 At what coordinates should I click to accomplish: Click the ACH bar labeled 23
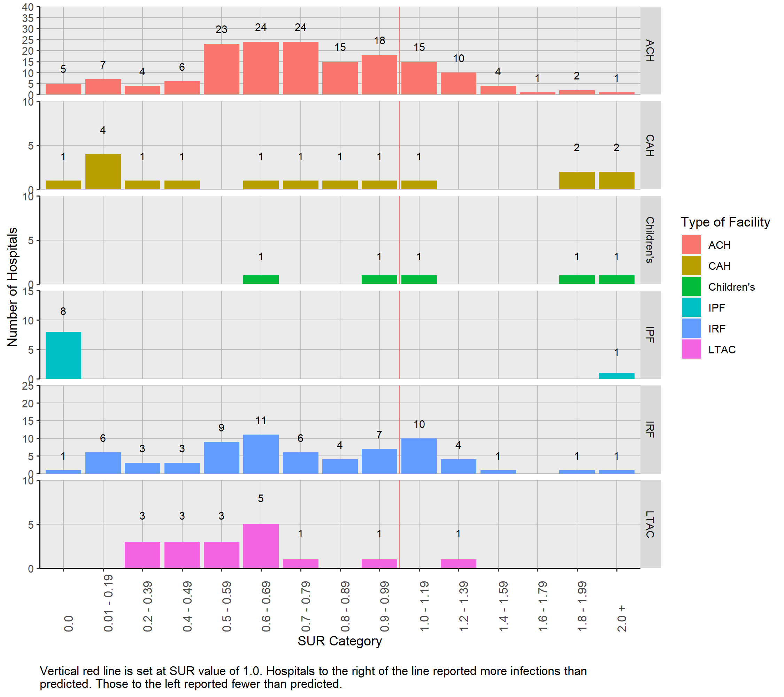point(221,69)
